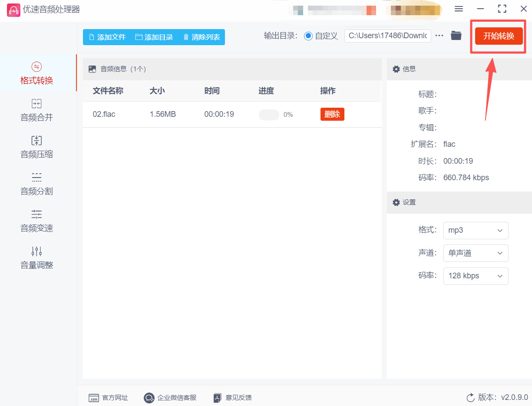Select the 自定义 output directory radio button

tap(308, 36)
